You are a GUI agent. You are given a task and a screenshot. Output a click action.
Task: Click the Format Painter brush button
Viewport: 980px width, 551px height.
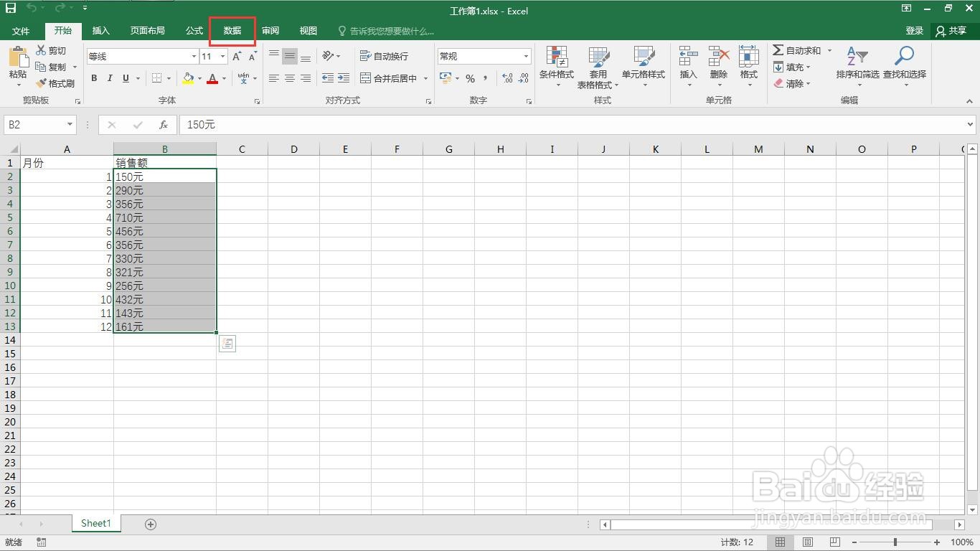tap(55, 83)
